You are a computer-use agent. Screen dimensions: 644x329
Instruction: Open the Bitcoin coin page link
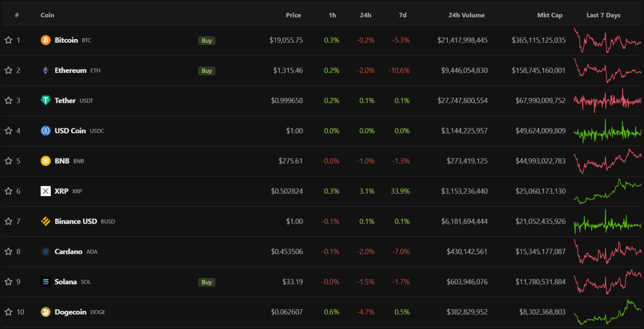click(66, 40)
